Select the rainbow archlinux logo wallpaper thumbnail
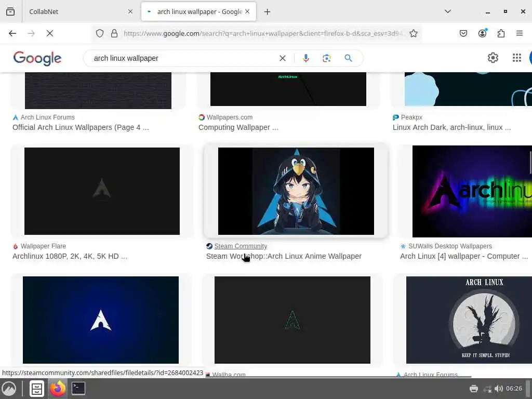532x399 pixels. pyautogui.click(x=472, y=191)
